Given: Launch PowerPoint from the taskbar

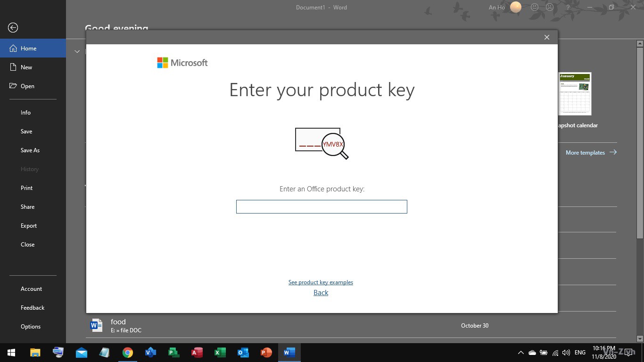Looking at the screenshot, I should pyautogui.click(x=266, y=352).
